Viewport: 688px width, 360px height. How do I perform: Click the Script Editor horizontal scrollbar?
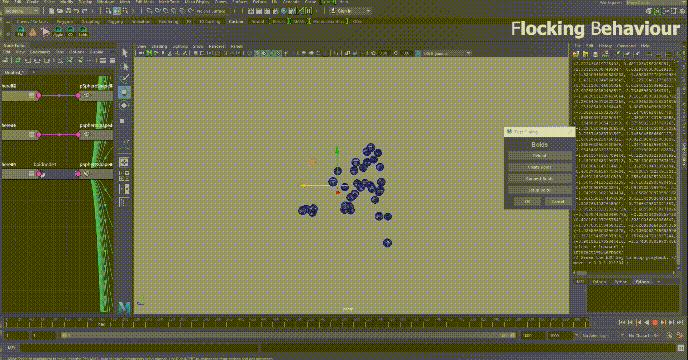(x=623, y=273)
